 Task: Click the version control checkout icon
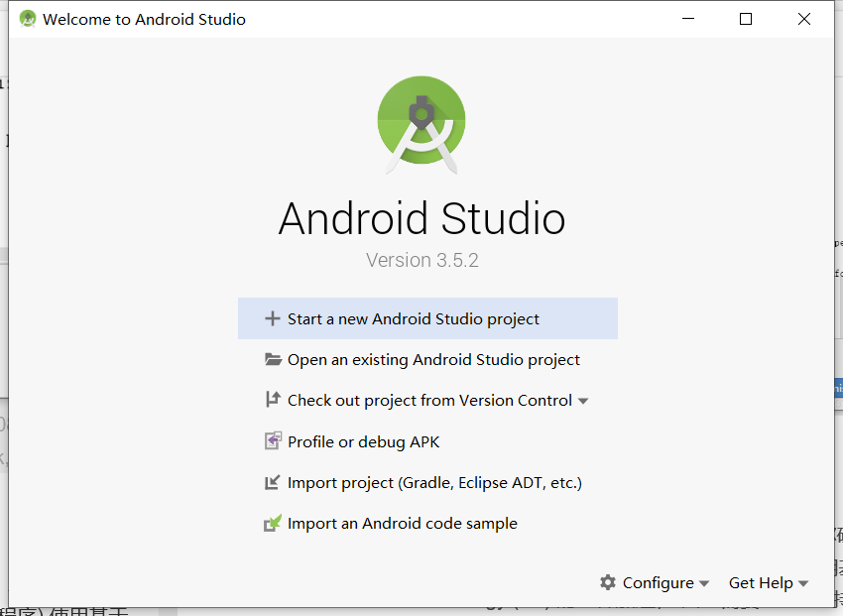click(273, 400)
